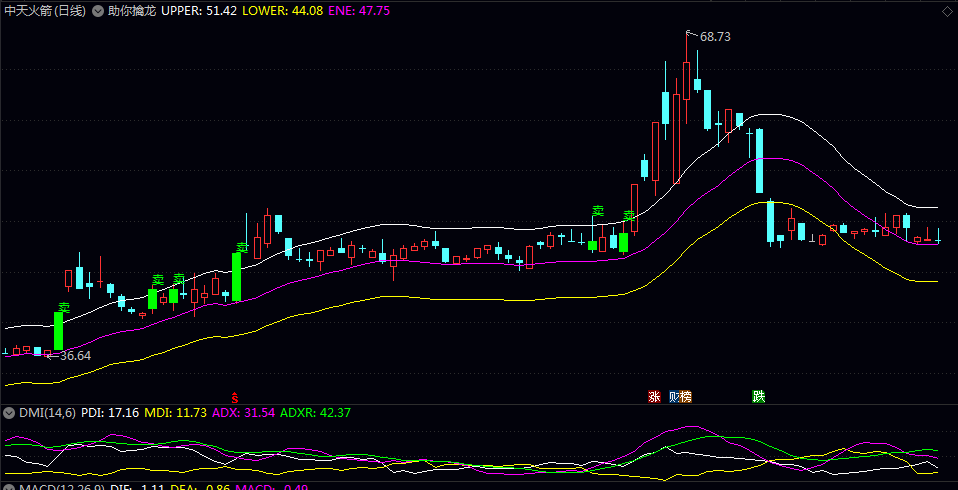Select the 中天火箭 (日线) chart title
This screenshot has width=958, height=490.
click(x=45, y=10)
